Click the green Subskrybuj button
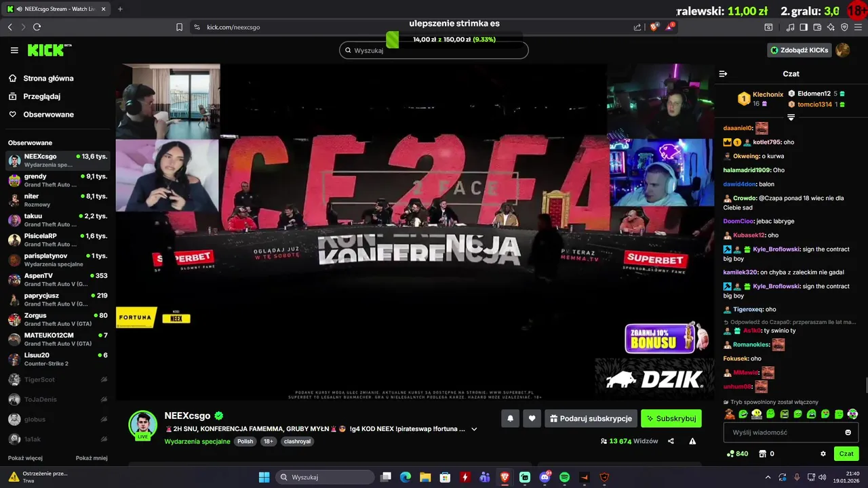Viewport: 868px width, 488px height. pos(671,419)
